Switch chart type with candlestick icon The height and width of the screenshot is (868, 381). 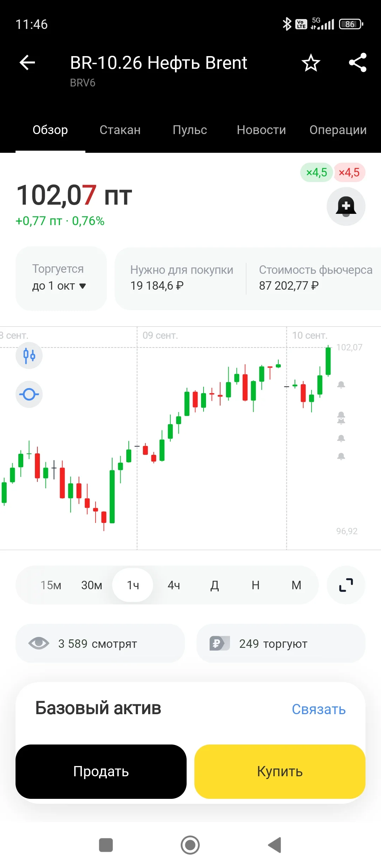tap(29, 355)
